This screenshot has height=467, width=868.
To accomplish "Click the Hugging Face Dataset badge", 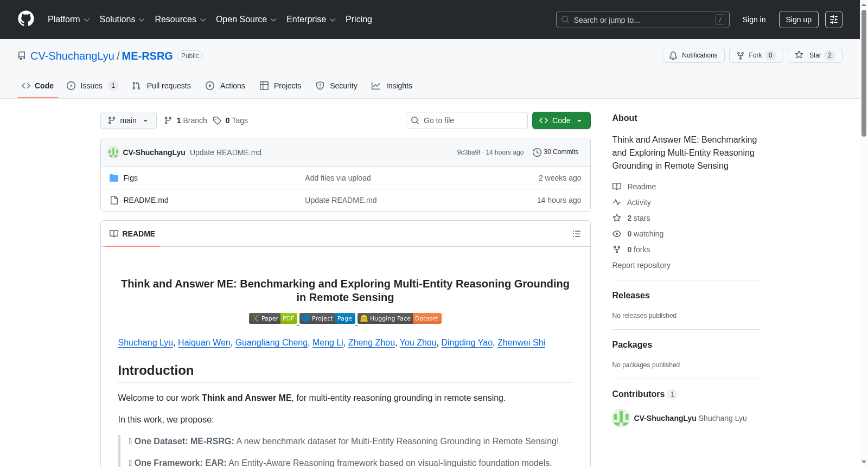I will point(399,318).
